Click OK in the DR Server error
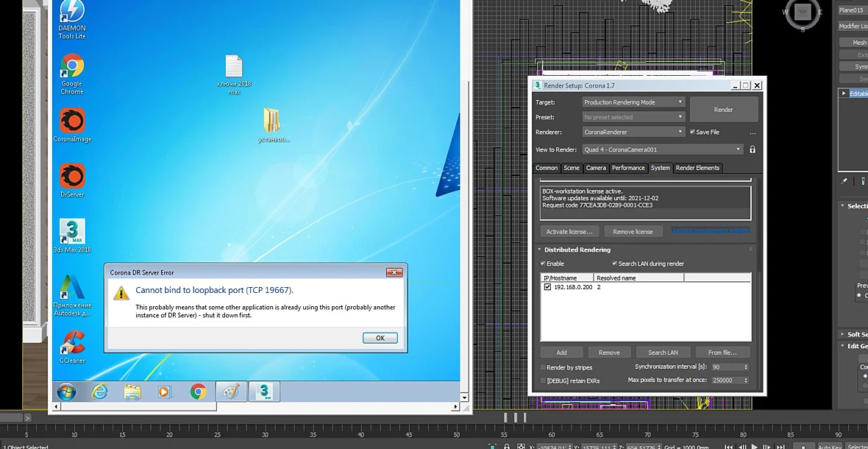 click(x=380, y=338)
